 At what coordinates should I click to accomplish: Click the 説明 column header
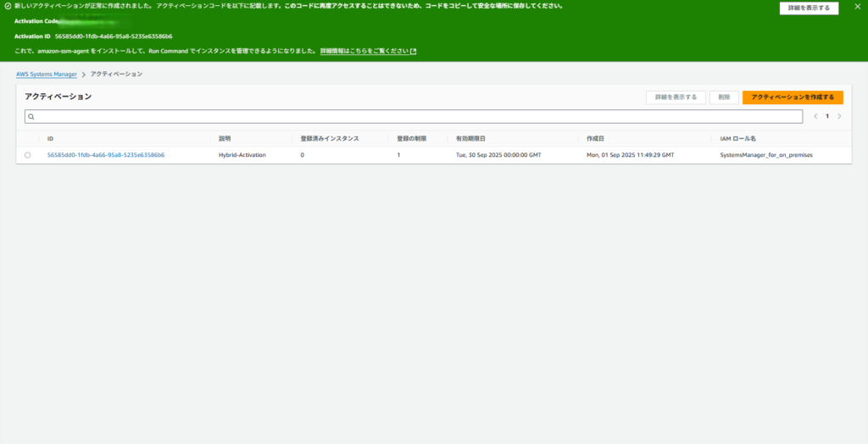click(x=225, y=138)
